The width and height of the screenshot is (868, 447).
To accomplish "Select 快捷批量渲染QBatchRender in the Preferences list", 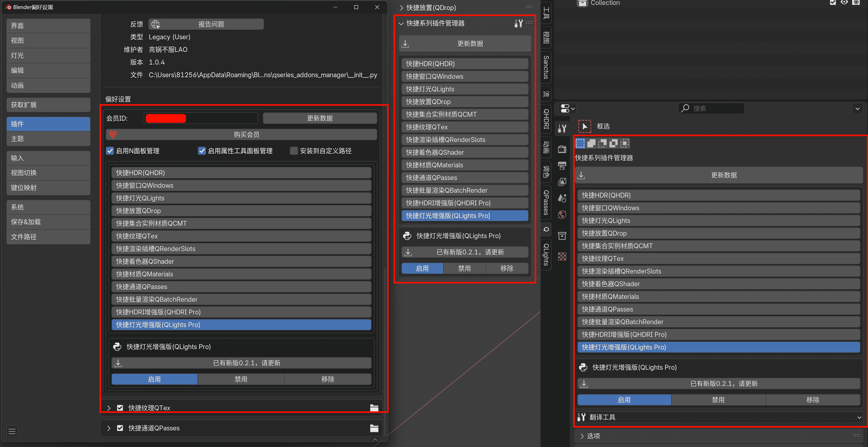I will point(241,299).
